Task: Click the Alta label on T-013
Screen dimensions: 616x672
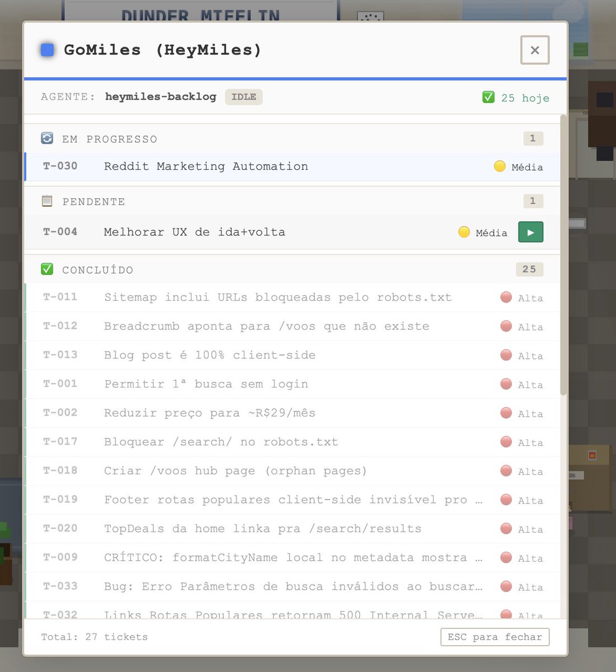Action: pos(530,356)
